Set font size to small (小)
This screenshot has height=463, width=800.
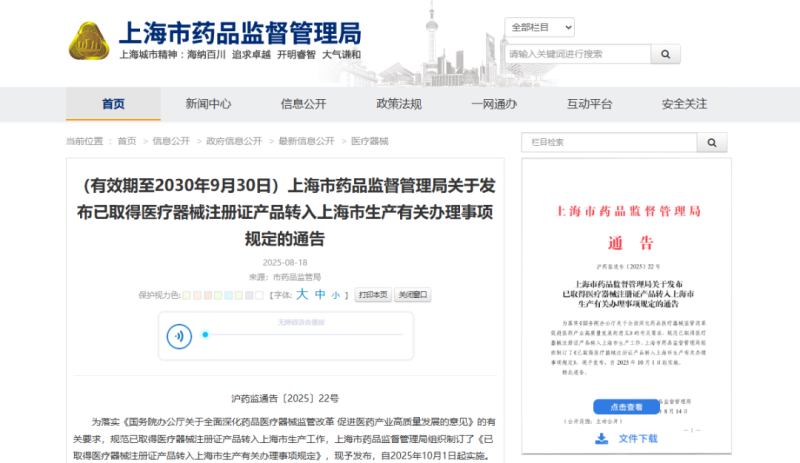[336, 295]
